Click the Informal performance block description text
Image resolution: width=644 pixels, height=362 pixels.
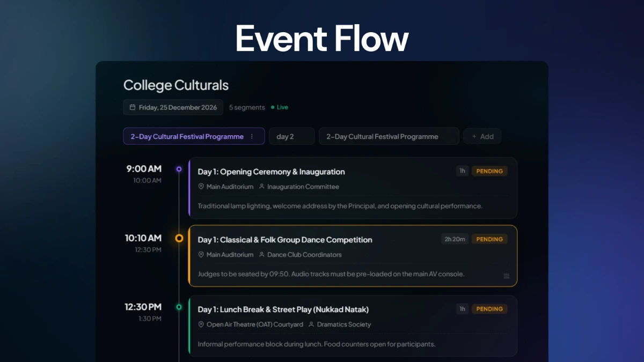coord(316,344)
